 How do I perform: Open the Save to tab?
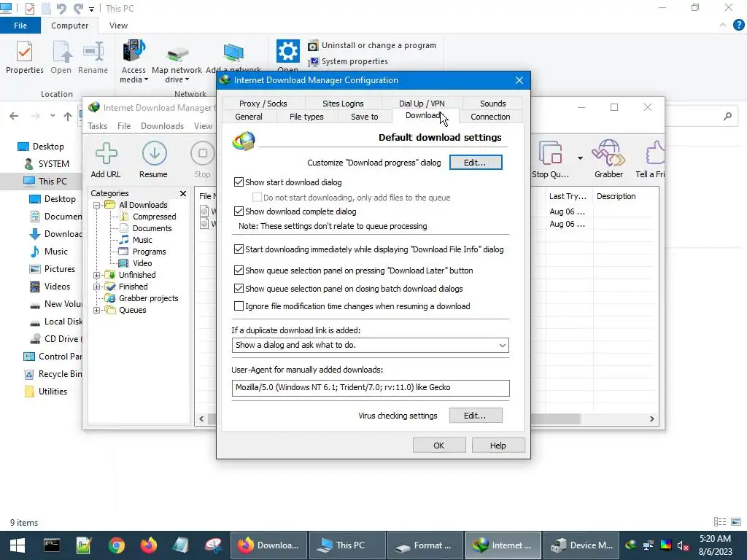pyautogui.click(x=365, y=117)
